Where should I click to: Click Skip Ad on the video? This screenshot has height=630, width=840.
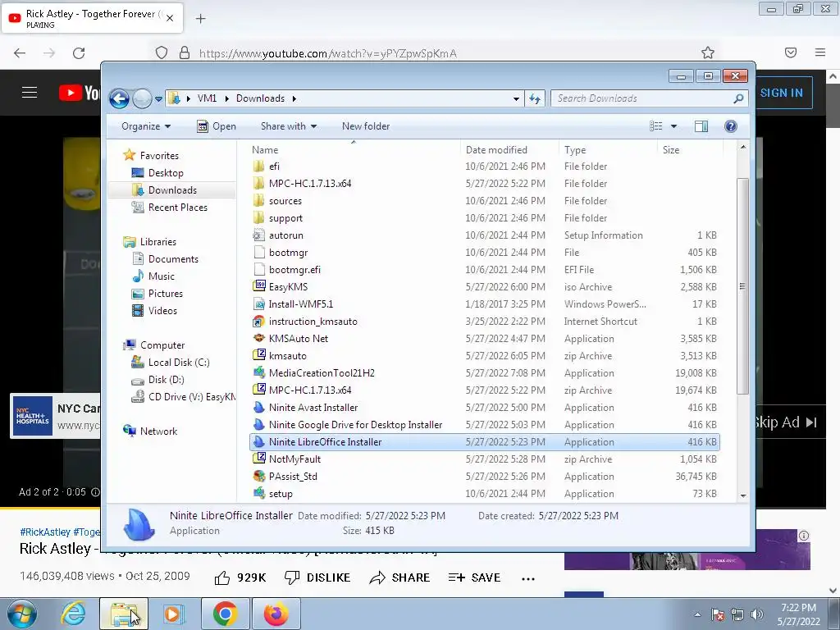click(786, 422)
